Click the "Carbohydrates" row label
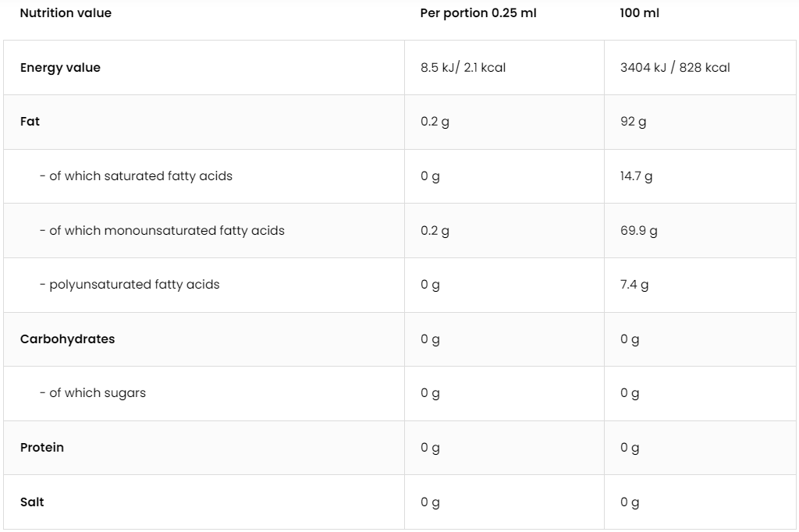The height and width of the screenshot is (532, 799). tap(67, 339)
